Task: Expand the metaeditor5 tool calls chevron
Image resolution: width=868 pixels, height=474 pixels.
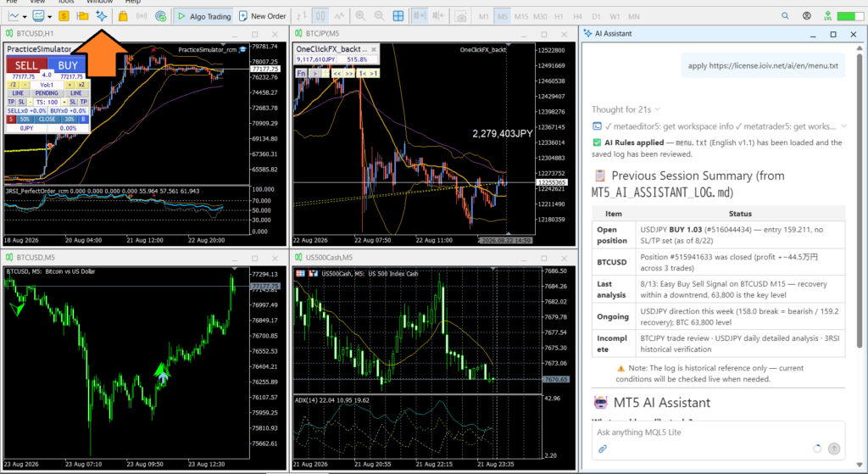Action: click(843, 126)
